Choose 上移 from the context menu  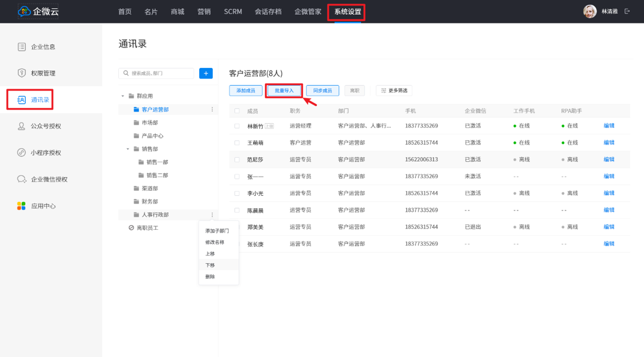[210, 254]
